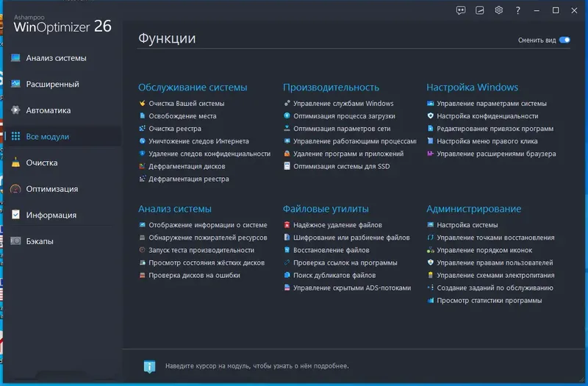Image resolution: width=588 pixels, height=386 pixels.
Task: Open 'Управление правами пользователей'
Action: click(495, 262)
